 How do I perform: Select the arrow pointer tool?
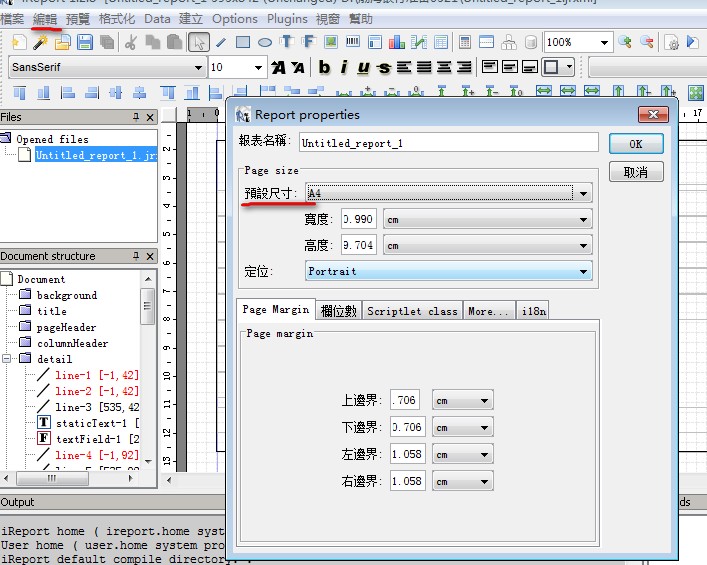199,42
